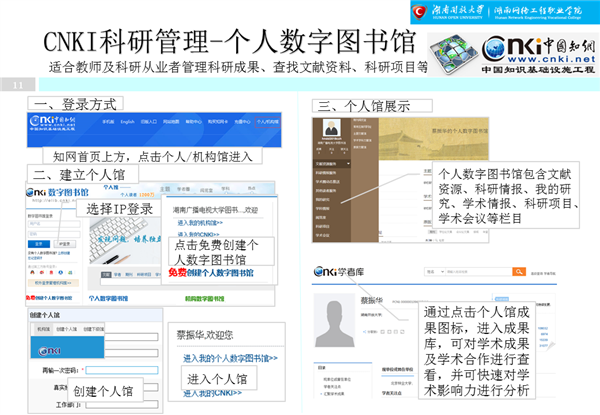
Task: Click the globe cube icon beside the CNKI logo
Action: coord(453,54)
